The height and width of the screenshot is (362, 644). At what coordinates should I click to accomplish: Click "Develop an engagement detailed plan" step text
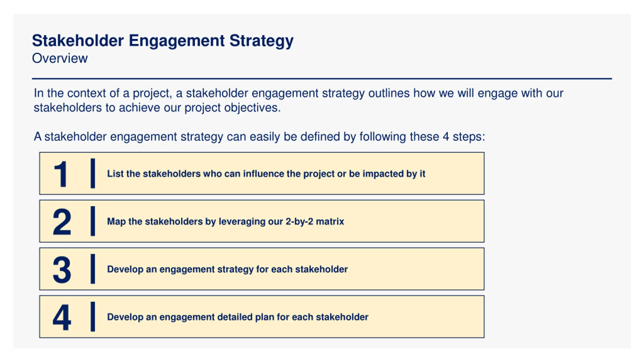tap(237, 317)
